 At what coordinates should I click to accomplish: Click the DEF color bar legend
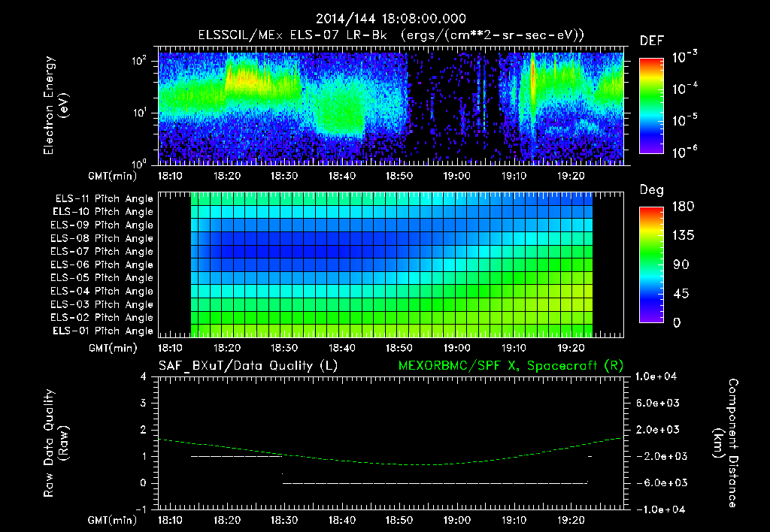(x=651, y=105)
